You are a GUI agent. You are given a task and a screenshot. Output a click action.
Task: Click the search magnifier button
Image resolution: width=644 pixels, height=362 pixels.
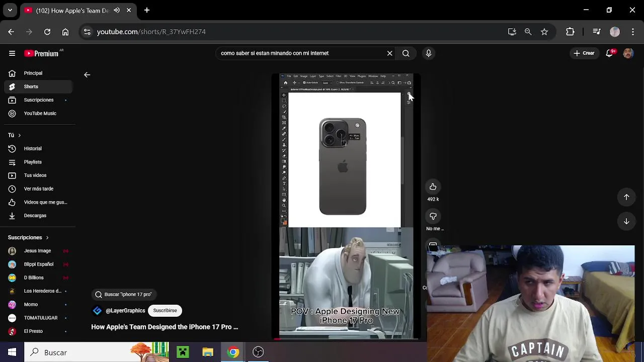[x=406, y=53]
